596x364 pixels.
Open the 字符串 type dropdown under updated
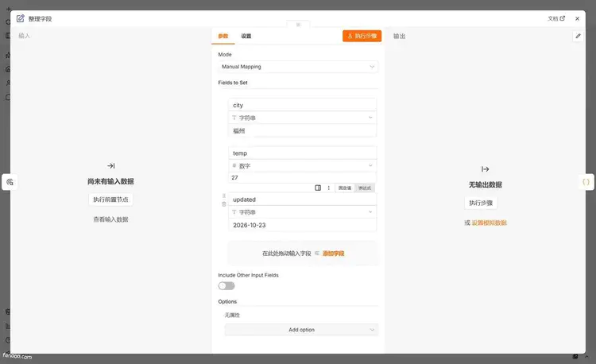point(302,212)
